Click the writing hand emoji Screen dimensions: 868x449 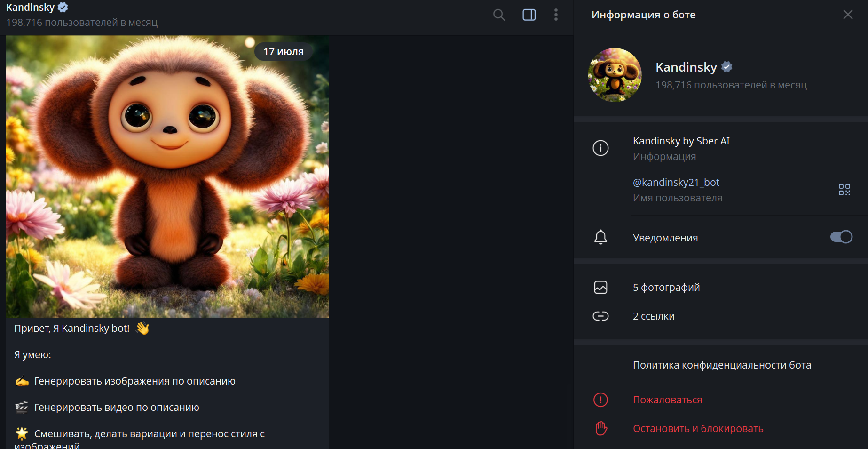[x=22, y=381]
